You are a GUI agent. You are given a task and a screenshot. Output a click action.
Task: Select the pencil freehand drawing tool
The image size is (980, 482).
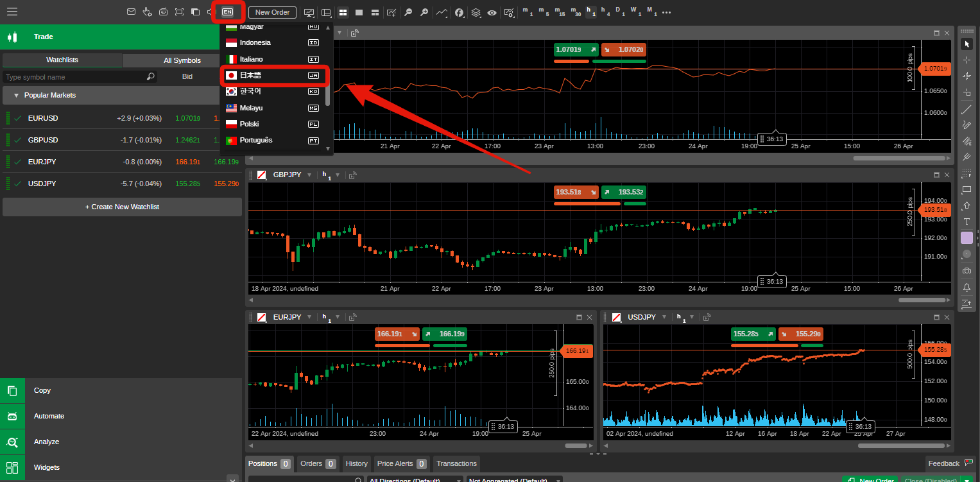pos(967,125)
